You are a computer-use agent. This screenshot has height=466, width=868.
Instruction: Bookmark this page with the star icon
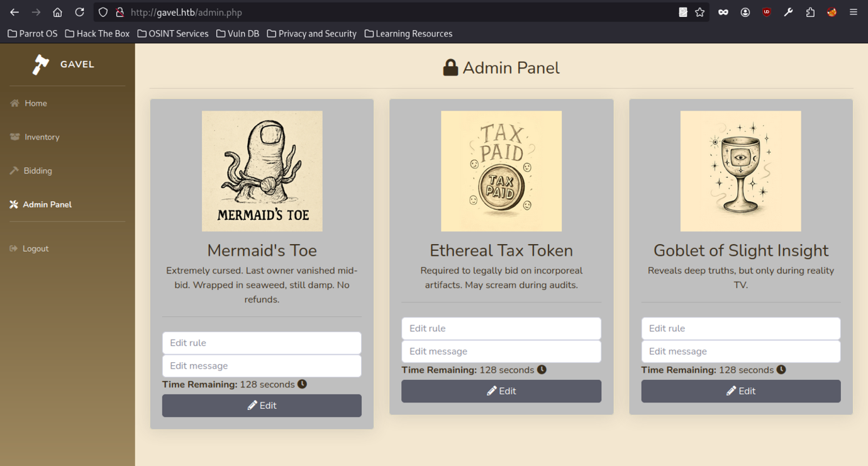pyautogui.click(x=700, y=12)
